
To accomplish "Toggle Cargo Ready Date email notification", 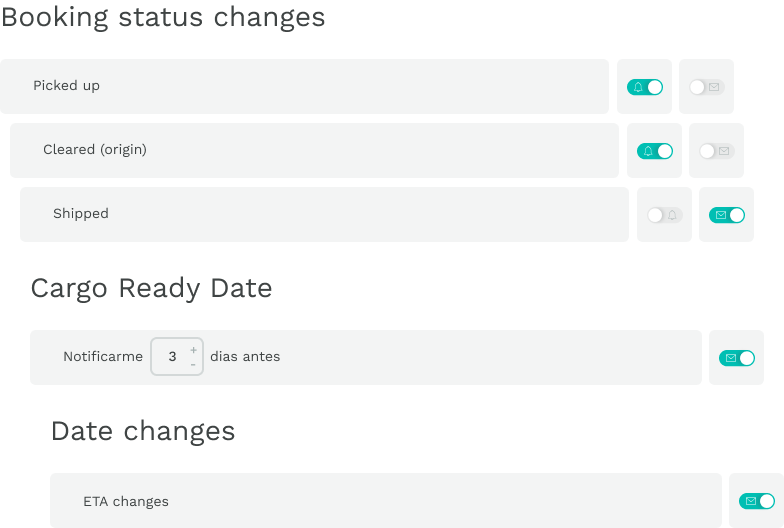I will 737,358.
